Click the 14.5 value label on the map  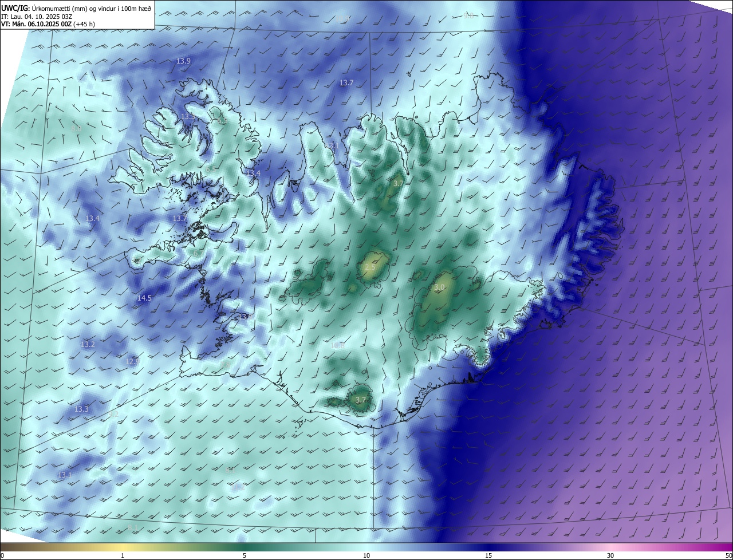pos(144,298)
